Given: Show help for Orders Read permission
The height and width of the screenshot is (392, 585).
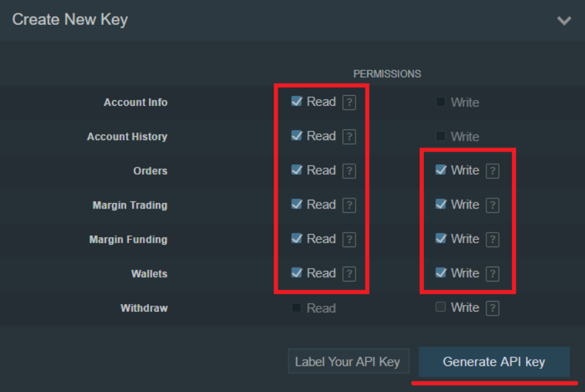Looking at the screenshot, I should pyautogui.click(x=349, y=171).
